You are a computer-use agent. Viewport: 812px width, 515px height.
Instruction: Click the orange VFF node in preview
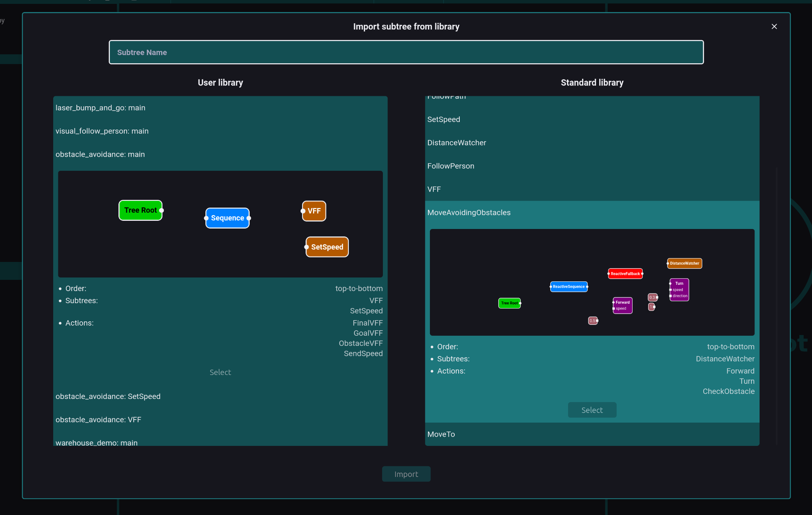pos(314,211)
